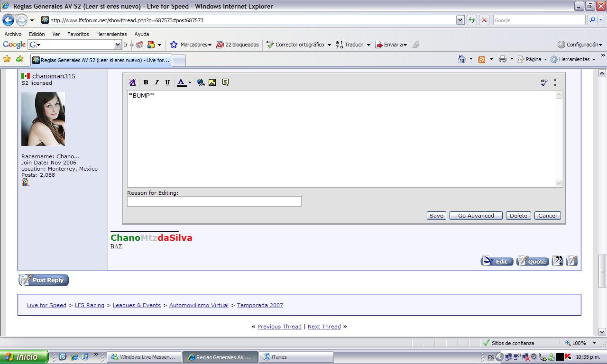Screen dimensions: 607x364
Task: Open the Favoritos menu
Action: click(78, 34)
